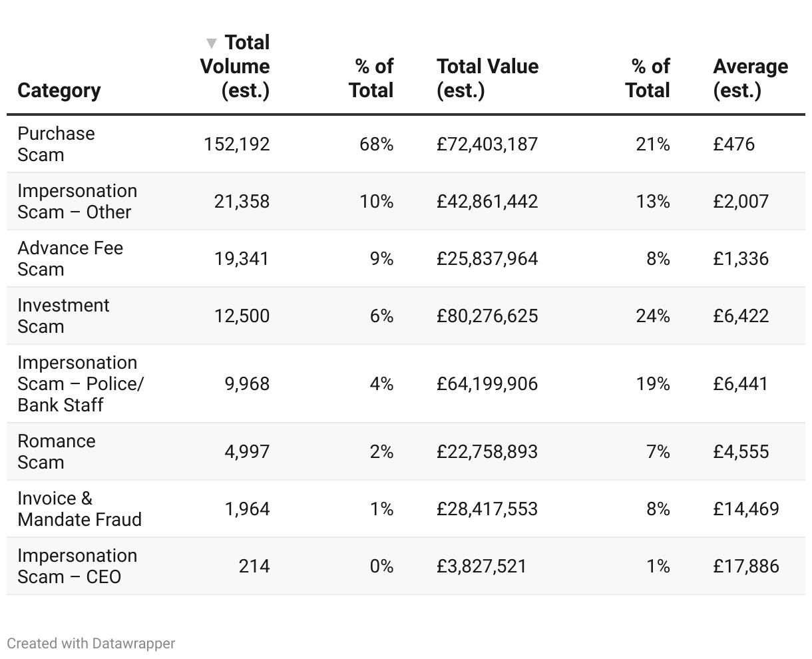Click the Impersonation Scam – CEO cell
The image size is (812, 659).
click(x=77, y=566)
